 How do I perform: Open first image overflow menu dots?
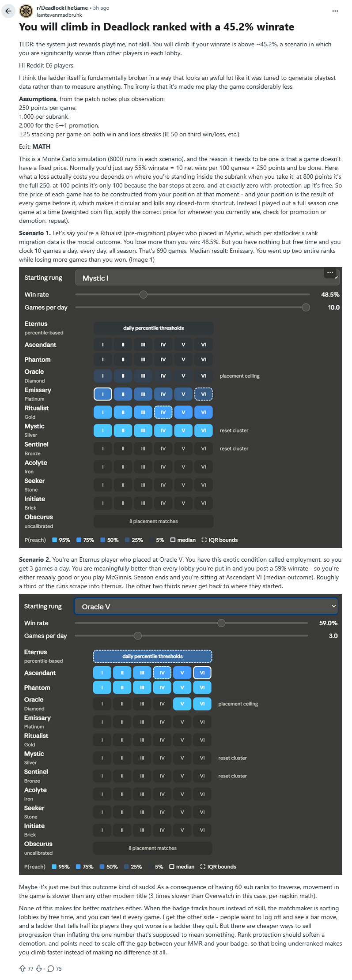point(330,273)
